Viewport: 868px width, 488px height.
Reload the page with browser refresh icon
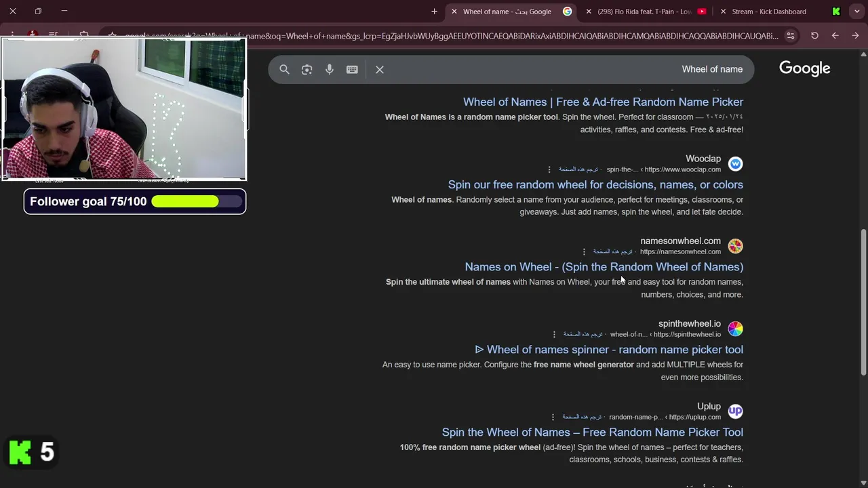814,35
